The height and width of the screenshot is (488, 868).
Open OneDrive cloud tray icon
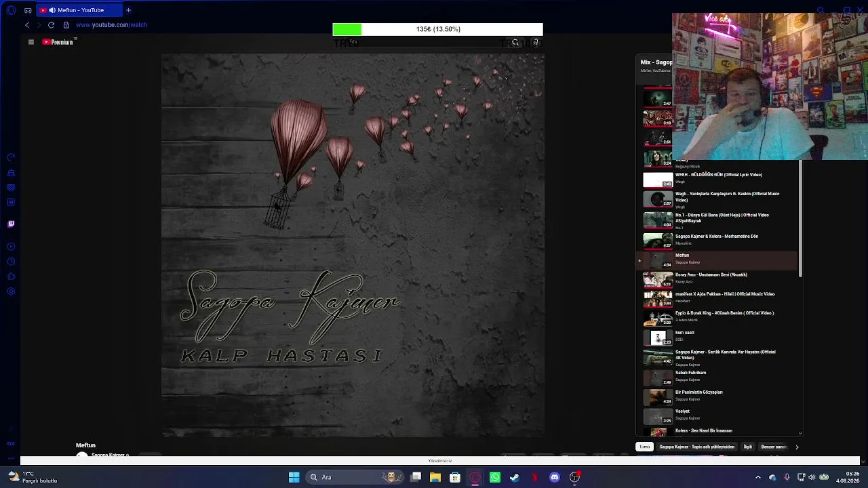click(x=772, y=477)
